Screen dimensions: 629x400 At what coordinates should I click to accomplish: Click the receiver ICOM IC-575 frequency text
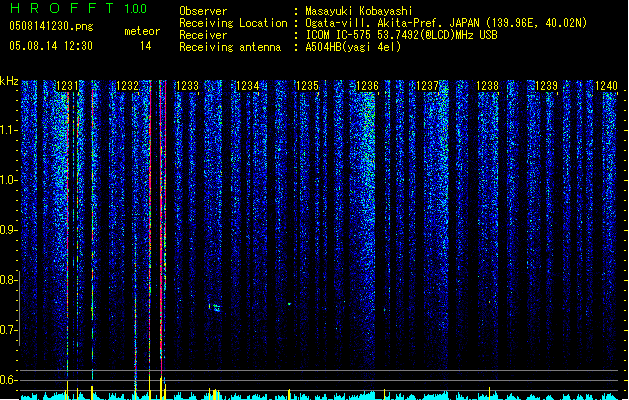[x=401, y=35]
